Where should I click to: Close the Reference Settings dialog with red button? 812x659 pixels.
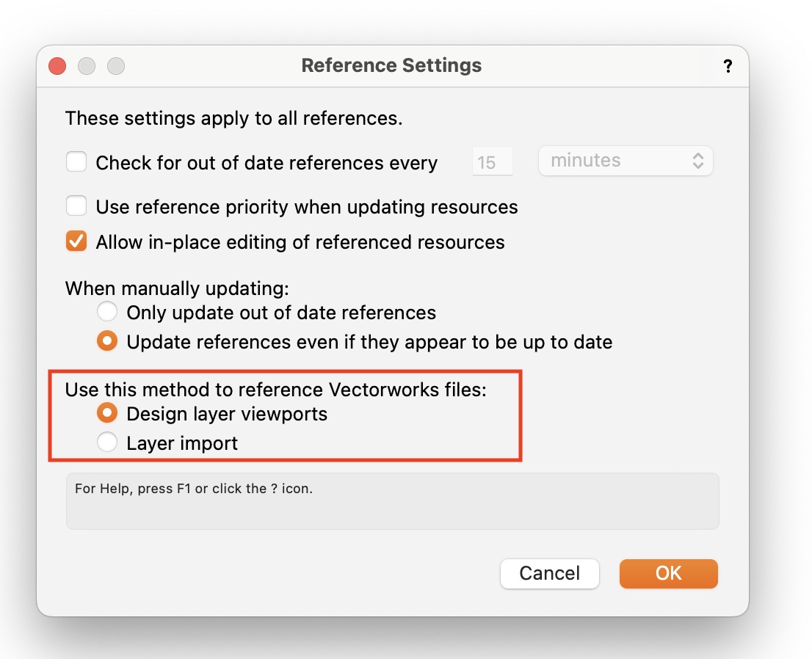click(x=57, y=66)
